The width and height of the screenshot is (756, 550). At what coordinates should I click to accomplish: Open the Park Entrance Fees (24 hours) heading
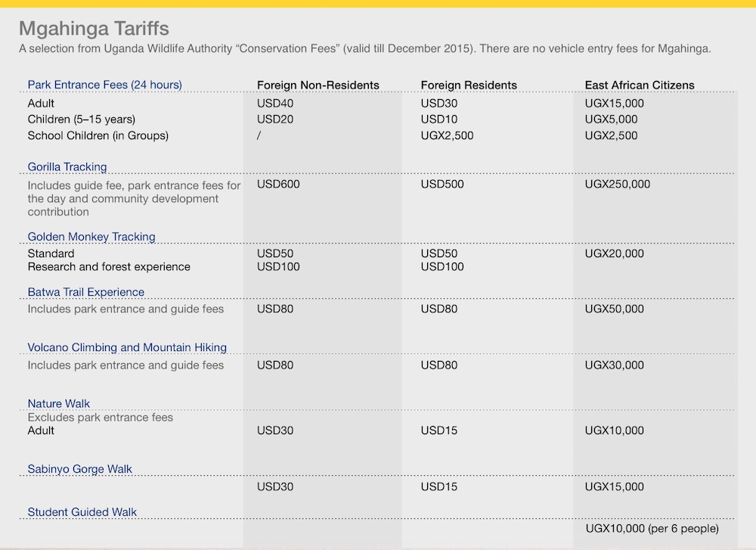[104, 85]
